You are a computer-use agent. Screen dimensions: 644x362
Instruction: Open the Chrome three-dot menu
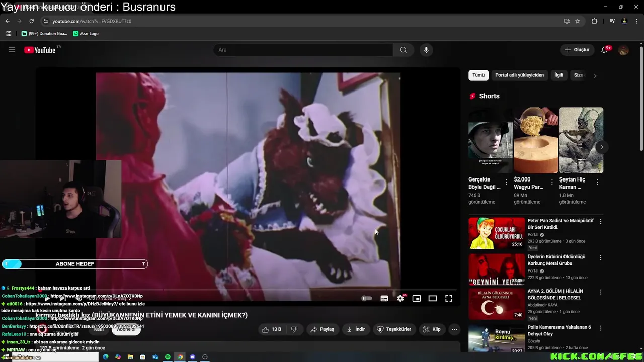(636, 21)
